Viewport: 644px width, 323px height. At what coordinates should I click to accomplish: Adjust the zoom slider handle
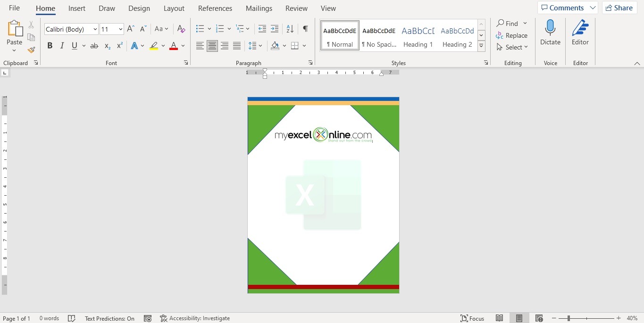click(x=569, y=318)
